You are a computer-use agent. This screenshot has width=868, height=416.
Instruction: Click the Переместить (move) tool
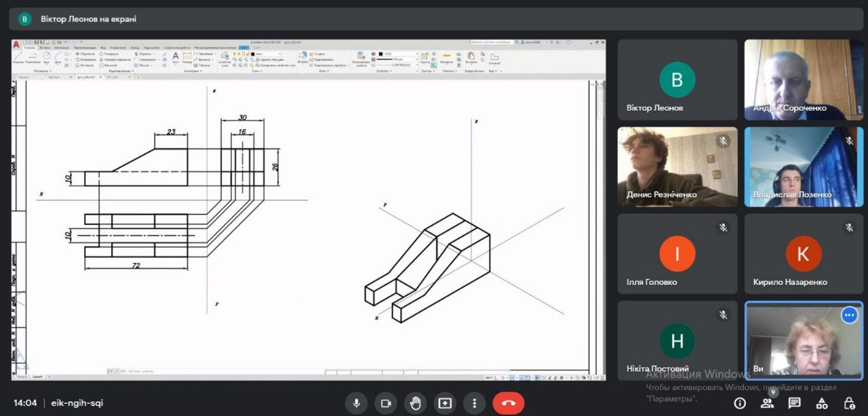[x=85, y=54]
